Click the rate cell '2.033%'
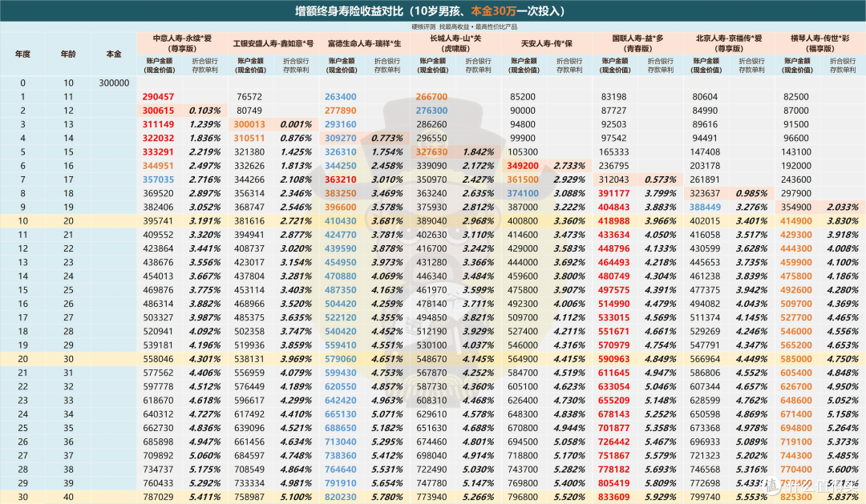The width and height of the screenshot is (866, 504). click(843, 207)
